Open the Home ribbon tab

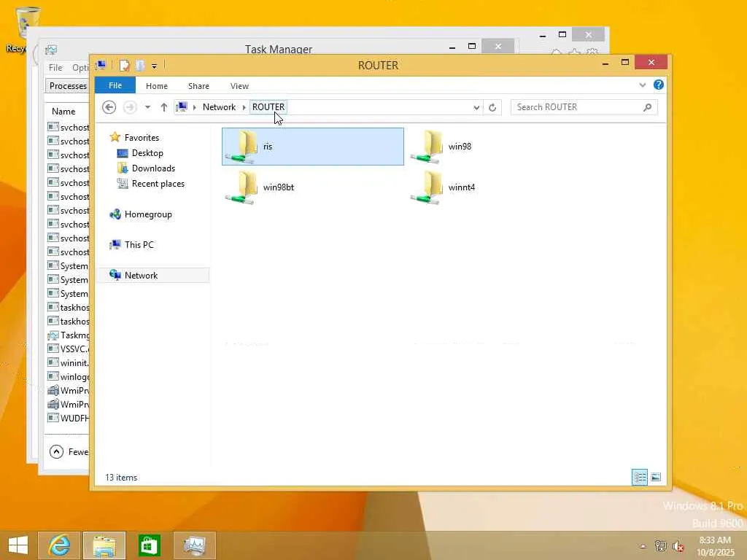pos(157,86)
